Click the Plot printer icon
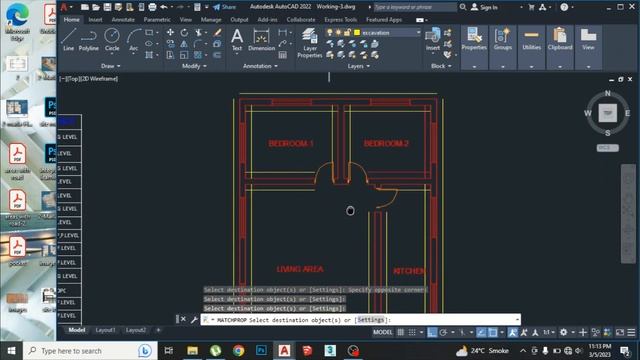Viewport: 640px width, 360px height. click(152, 7)
